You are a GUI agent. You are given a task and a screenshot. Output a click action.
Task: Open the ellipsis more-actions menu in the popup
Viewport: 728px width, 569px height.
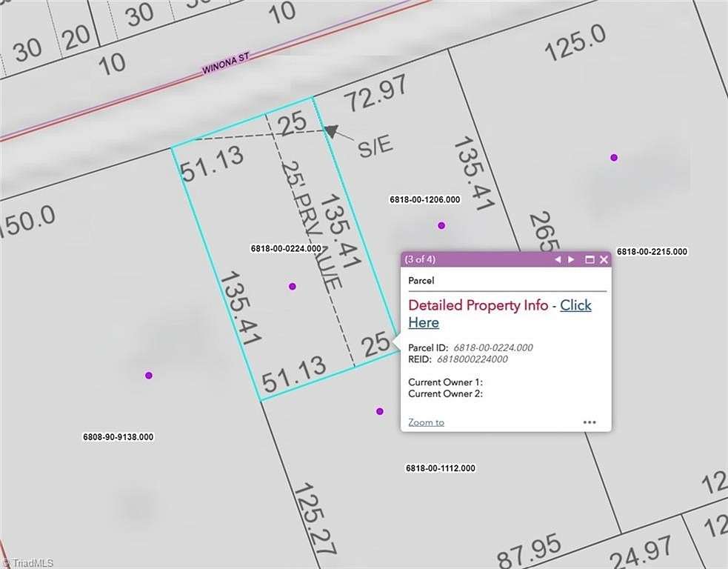[590, 421]
